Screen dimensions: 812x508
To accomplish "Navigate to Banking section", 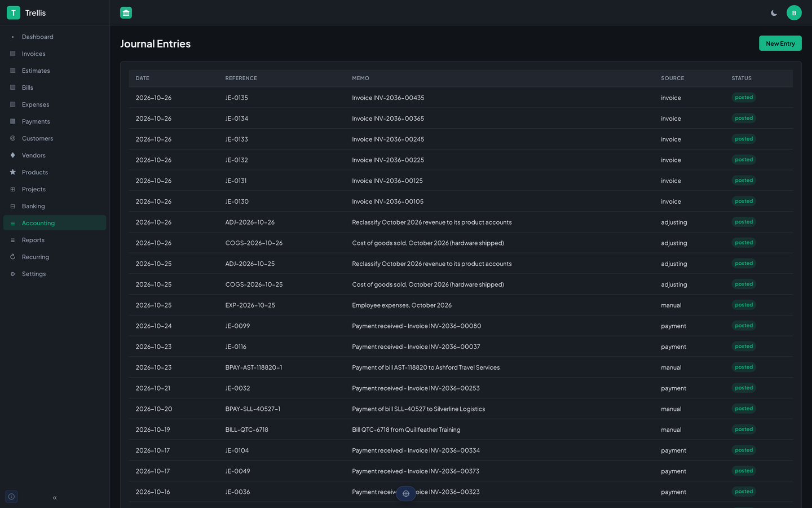I will [x=55, y=206].
